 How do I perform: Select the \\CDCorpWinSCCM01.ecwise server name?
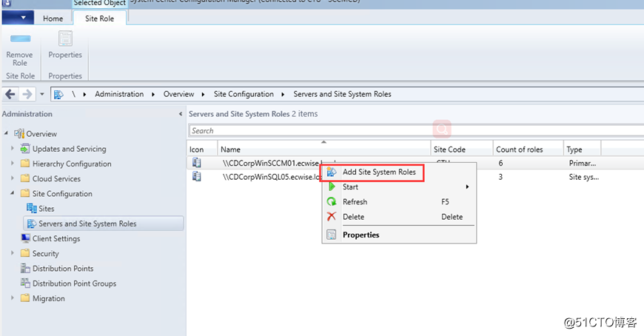tap(271, 163)
